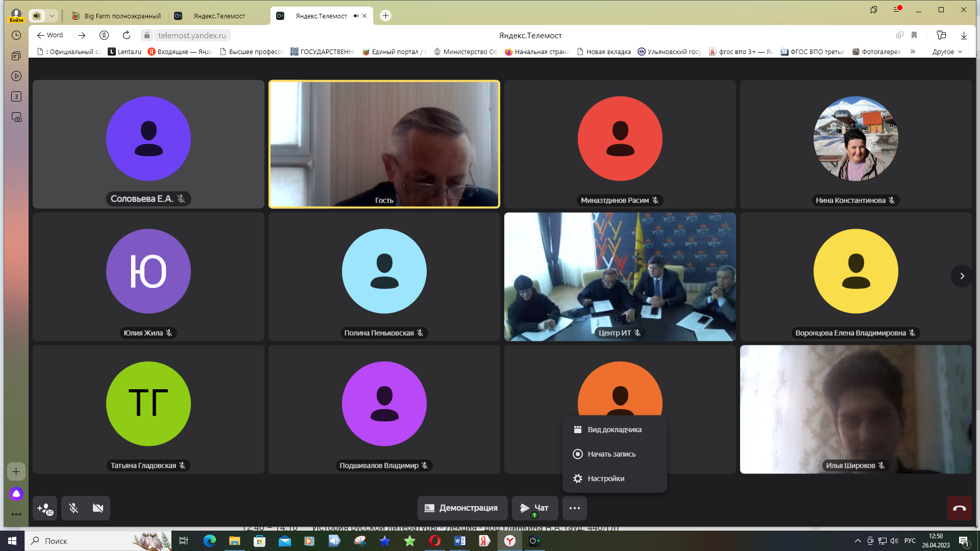Click the Демонстрация screen share button
Image resolution: width=980 pixels, height=551 pixels.
[462, 508]
